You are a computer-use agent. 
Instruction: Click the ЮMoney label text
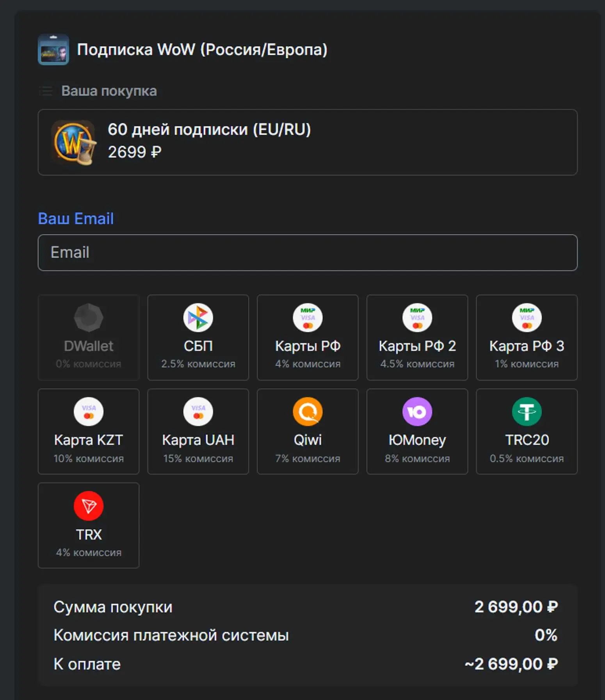pyautogui.click(x=417, y=440)
